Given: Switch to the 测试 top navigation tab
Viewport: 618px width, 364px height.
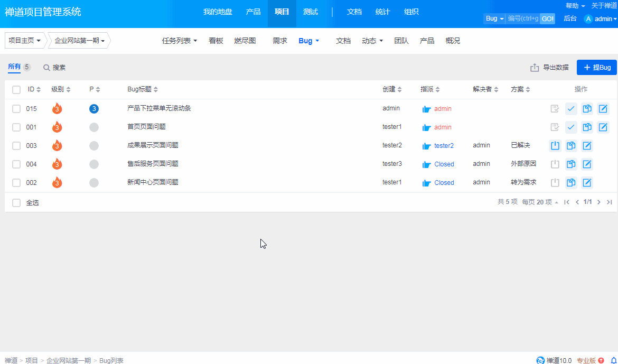Looking at the screenshot, I should pos(311,12).
